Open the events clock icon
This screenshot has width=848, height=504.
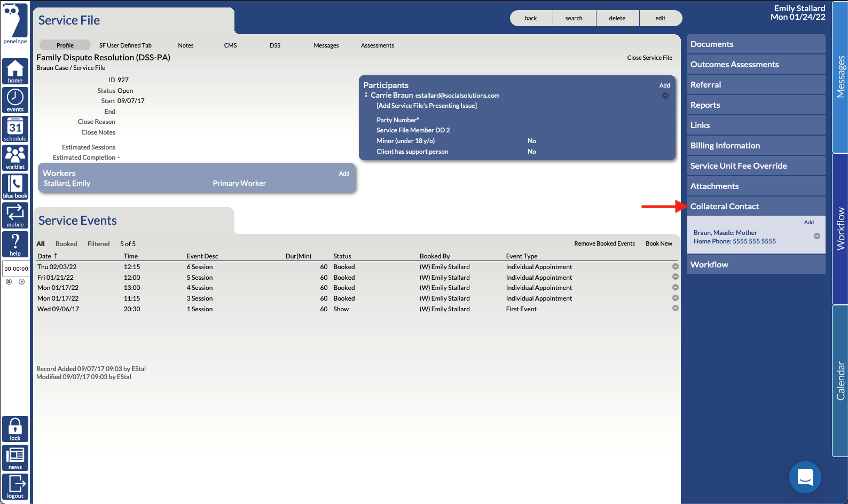[15, 100]
